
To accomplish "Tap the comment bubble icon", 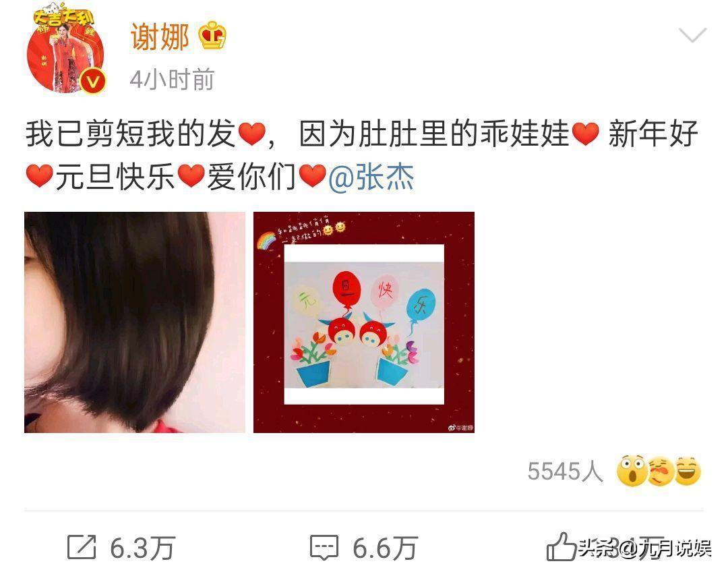I will pos(324,548).
